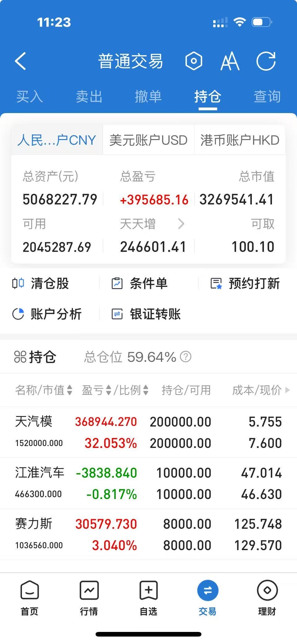Tap the 持仓/可用 column header
Viewport: 297px width, 644px height.
click(186, 390)
